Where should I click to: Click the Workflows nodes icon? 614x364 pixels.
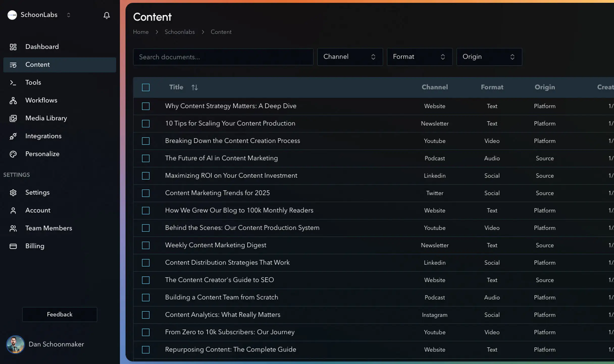coord(13,100)
